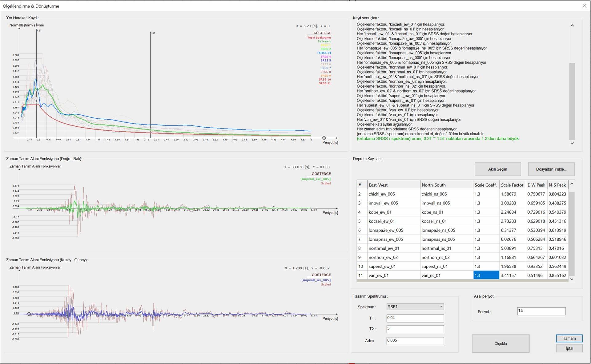Click scroll-down arrow in Kayıt sonuçları log
The width and height of the screenshot is (591, 364).
(x=572, y=143)
